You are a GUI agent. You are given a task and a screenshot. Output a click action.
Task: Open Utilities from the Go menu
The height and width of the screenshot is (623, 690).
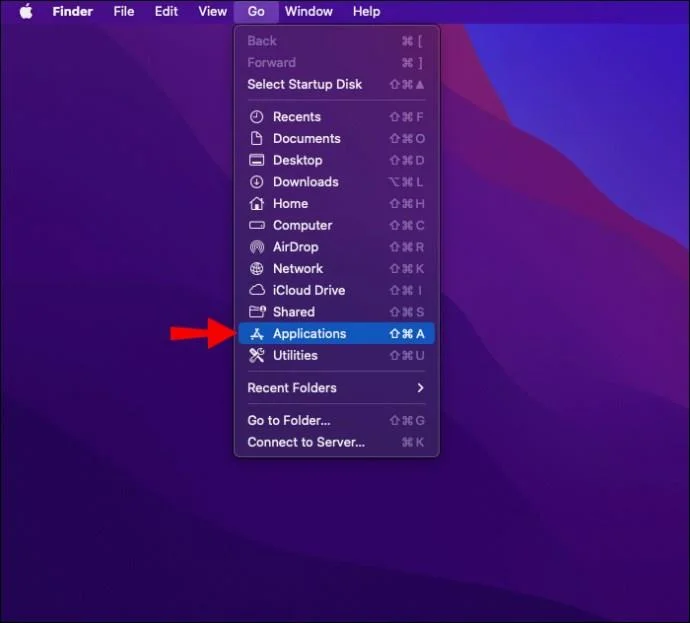[337, 355]
